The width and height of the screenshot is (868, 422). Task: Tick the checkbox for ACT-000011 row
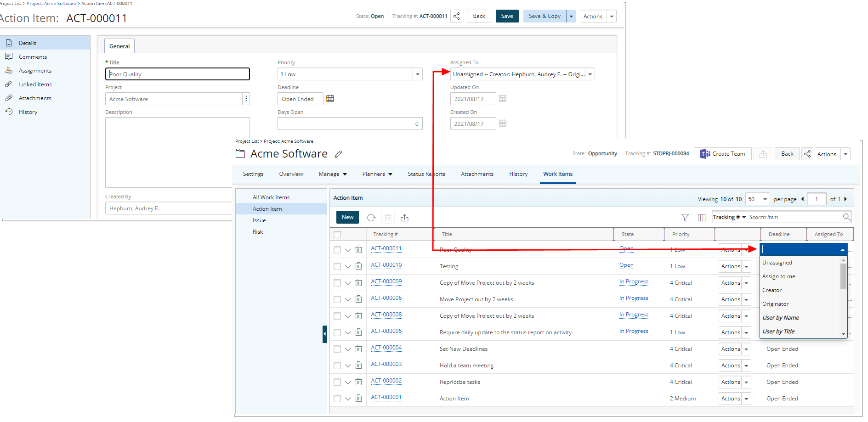337,250
